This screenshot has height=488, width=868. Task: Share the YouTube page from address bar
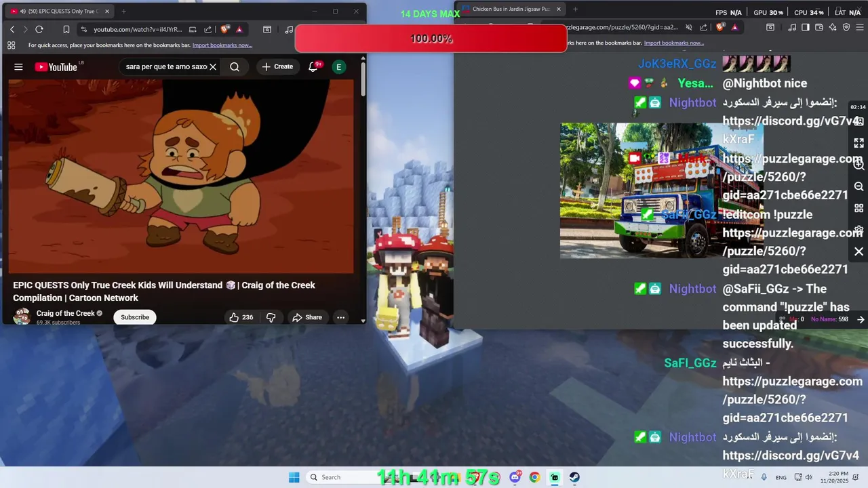point(208,29)
